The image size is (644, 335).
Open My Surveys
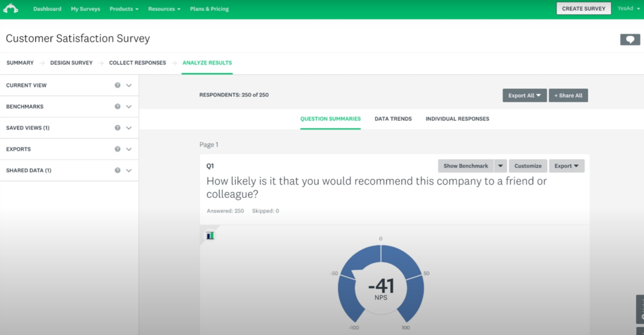(x=85, y=9)
